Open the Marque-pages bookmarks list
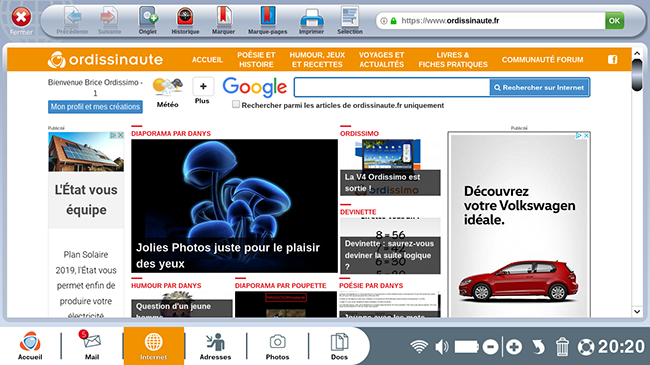 coord(268,20)
